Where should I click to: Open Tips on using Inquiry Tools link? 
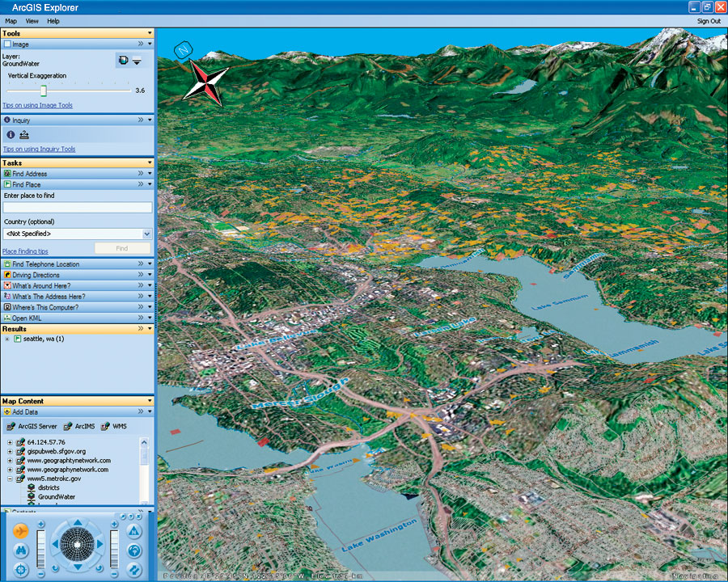pos(39,149)
